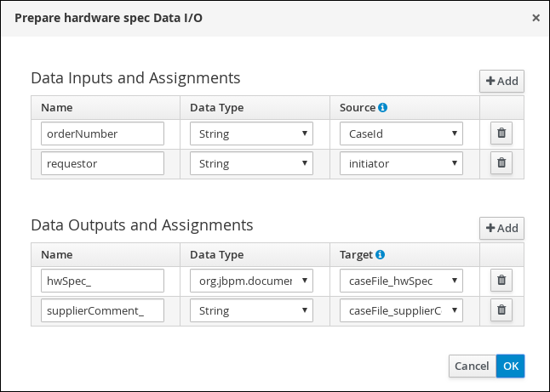The image size is (550, 392).
Task: Open the org.jbpm.document data type dropdown
Action: 251,281
